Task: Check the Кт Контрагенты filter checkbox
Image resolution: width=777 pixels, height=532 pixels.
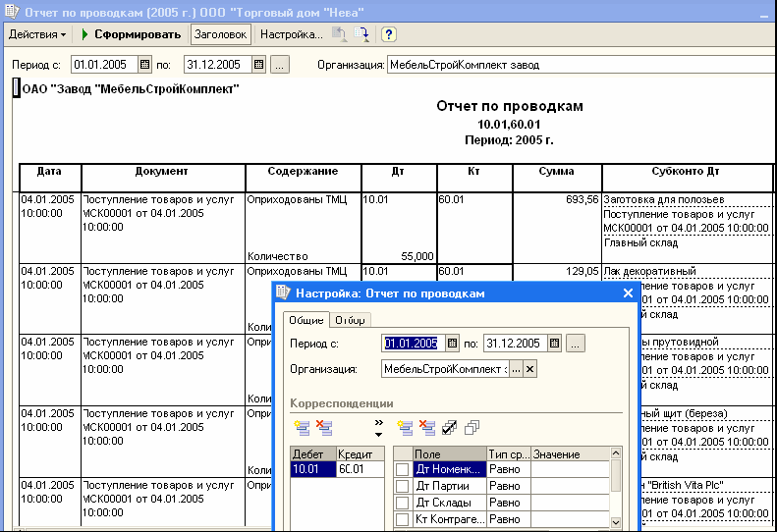Action: click(403, 519)
